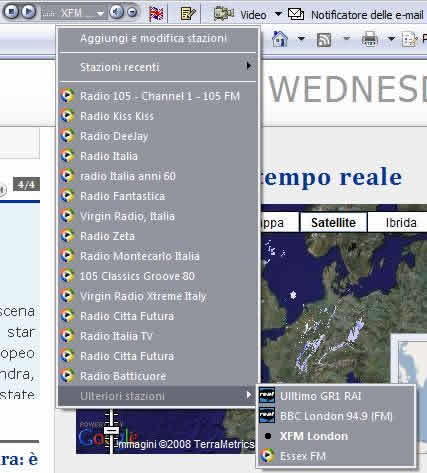This screenshot has width=427, height=473.
Task: Click radio Italia anni 60 station icon
Action: click(x=68, y=176)
